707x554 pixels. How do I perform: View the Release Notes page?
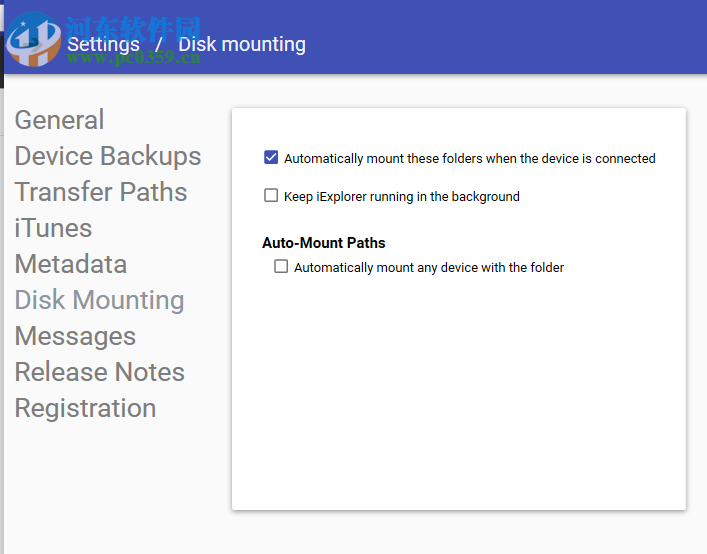click(x=100, y=372)
